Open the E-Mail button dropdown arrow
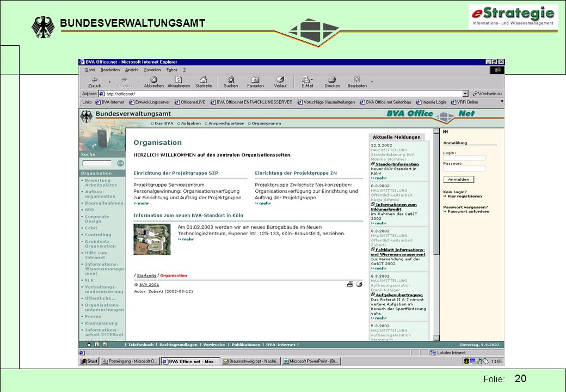566x392 pixels. tap(312, 80)
